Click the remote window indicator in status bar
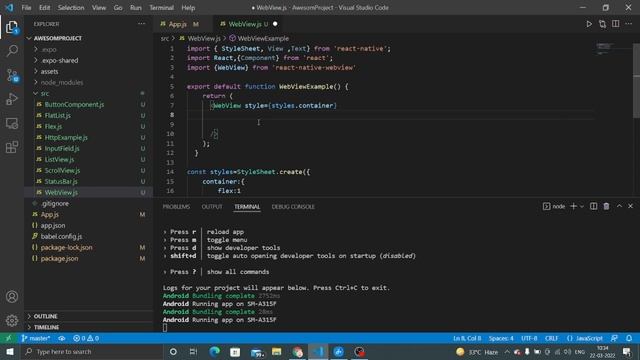Screen dimensions: 640x360 click(8, 338)
